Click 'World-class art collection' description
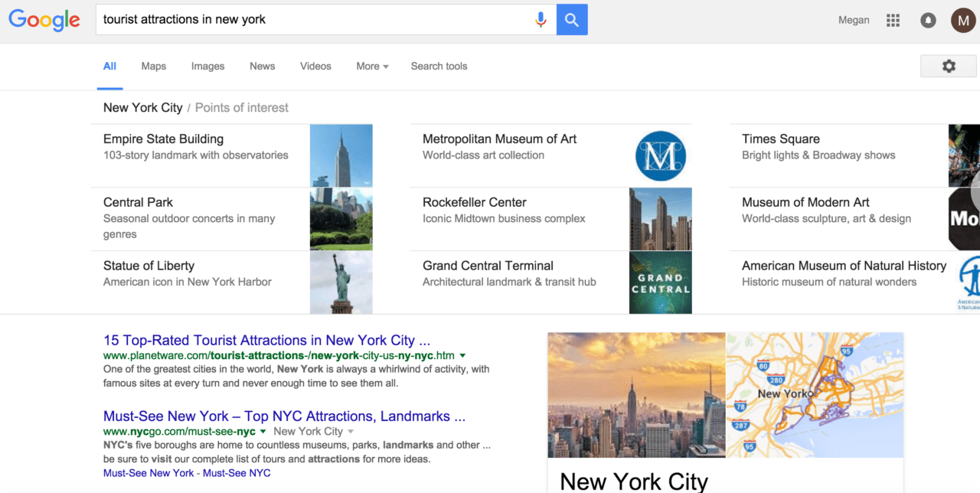The height and width of the screenshot is (493, 980). (x=483, y=155)
